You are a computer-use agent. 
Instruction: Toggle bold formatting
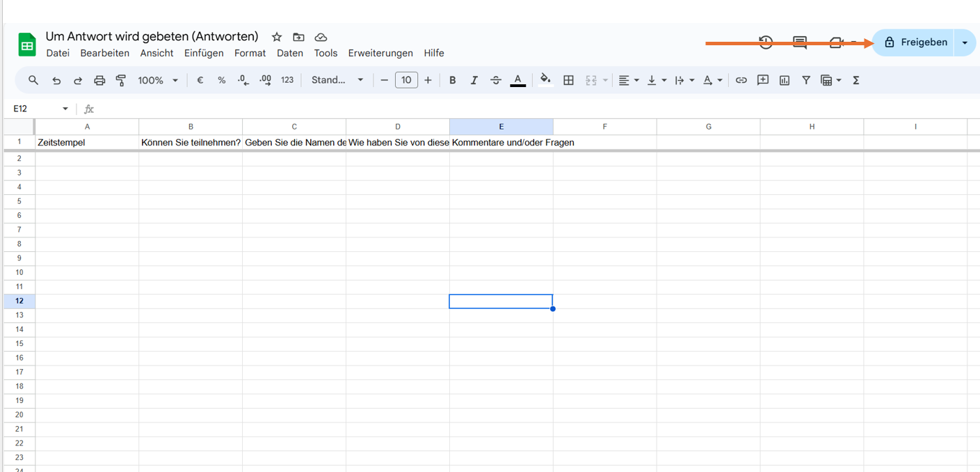pyautogui.click(x=453, y=80)
